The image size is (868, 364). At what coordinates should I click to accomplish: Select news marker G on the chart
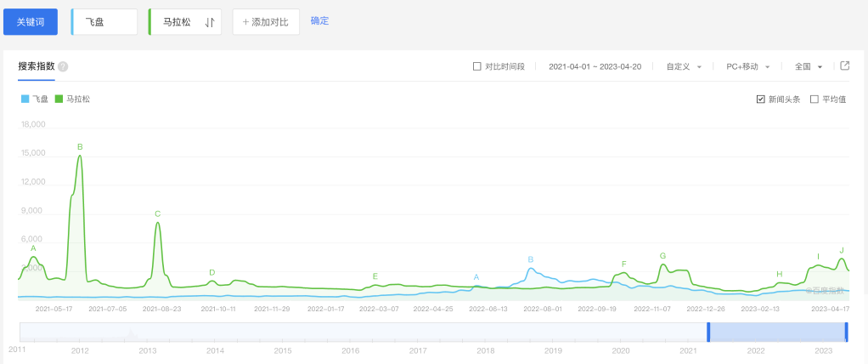[x=662, y=255]
